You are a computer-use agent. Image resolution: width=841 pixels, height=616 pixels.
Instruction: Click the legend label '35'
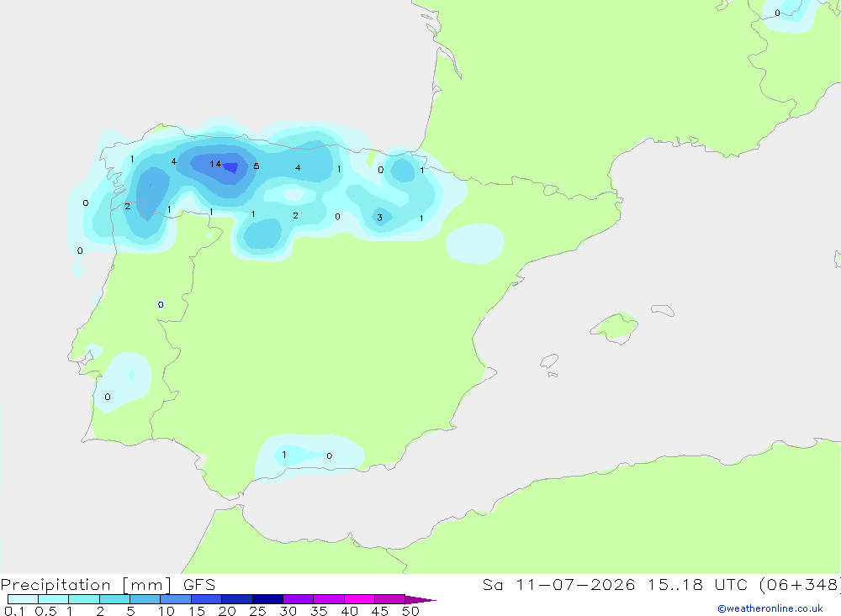click(319, 611)
